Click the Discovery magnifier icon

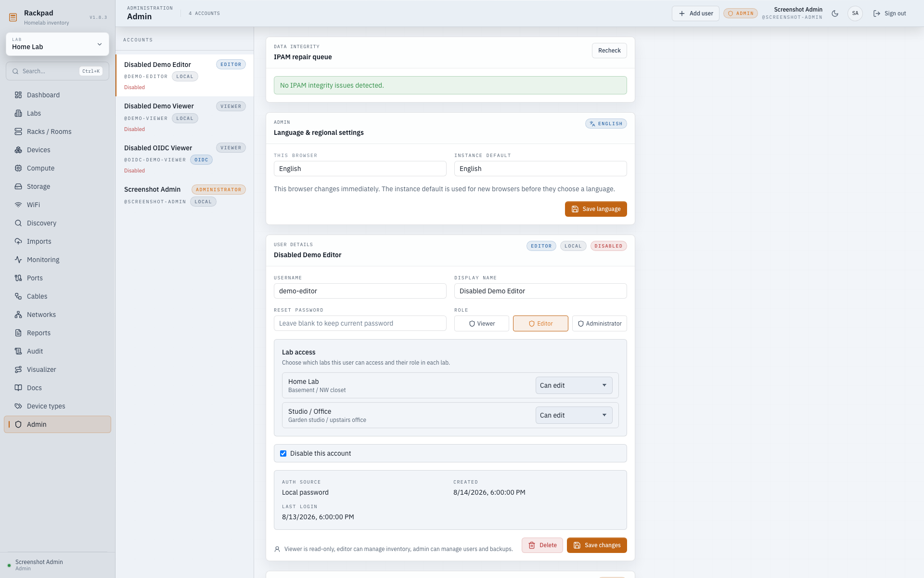point(18,223)
